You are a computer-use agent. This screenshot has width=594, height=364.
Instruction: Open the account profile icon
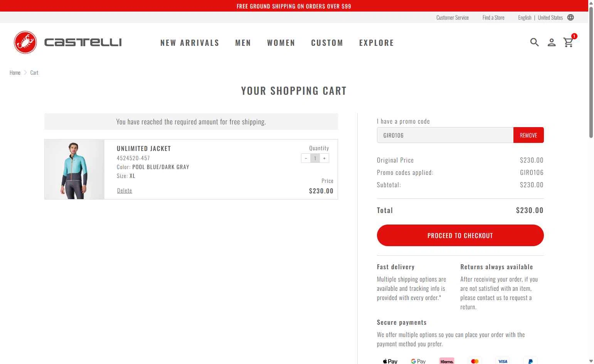[x=552, y=42]
